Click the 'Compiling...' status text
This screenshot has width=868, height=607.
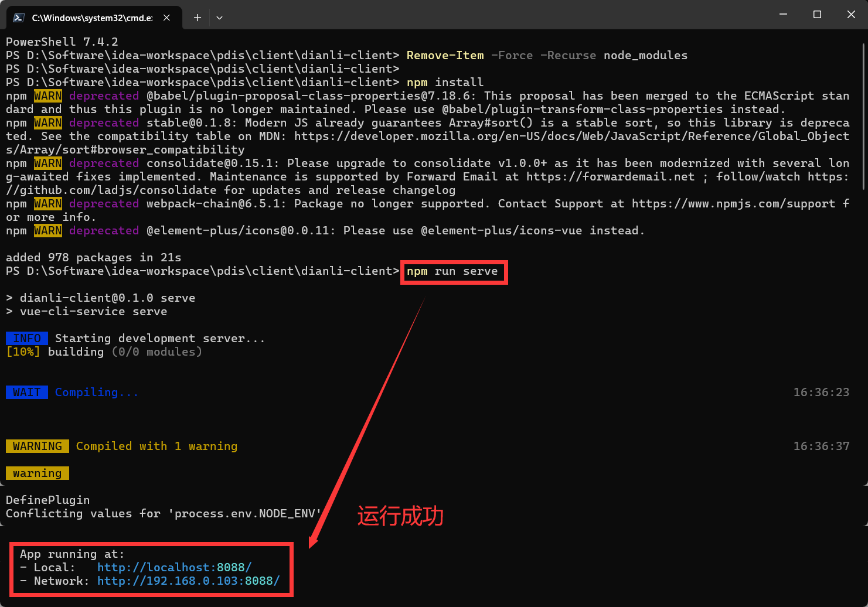(x=97, y=392)
